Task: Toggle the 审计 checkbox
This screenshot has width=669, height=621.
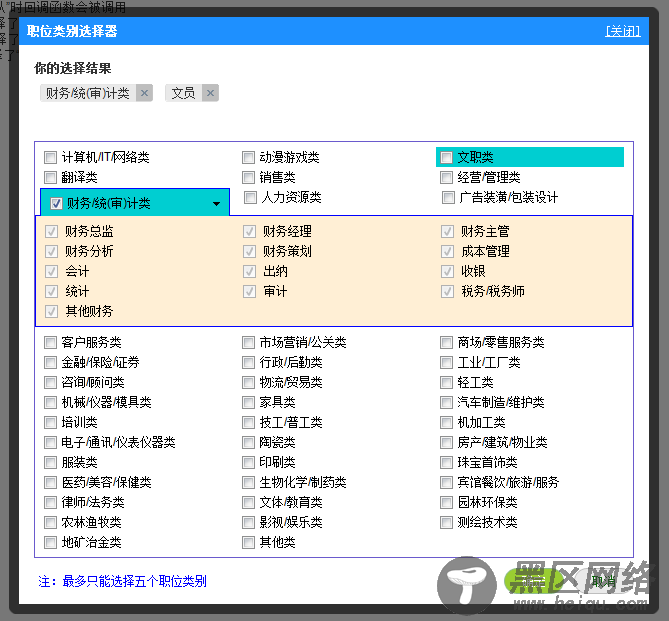Action: (250, 292)
